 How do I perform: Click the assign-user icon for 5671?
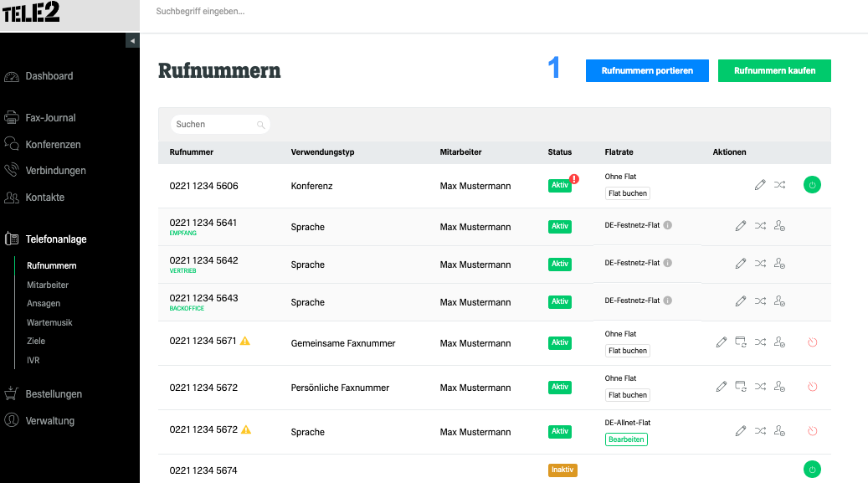(779, 342)
